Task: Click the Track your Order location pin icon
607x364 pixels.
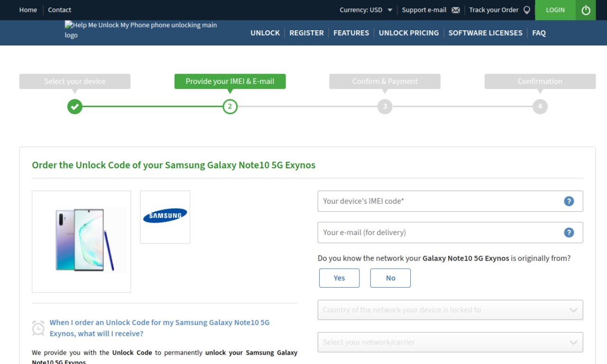Action: coord(526,10)
